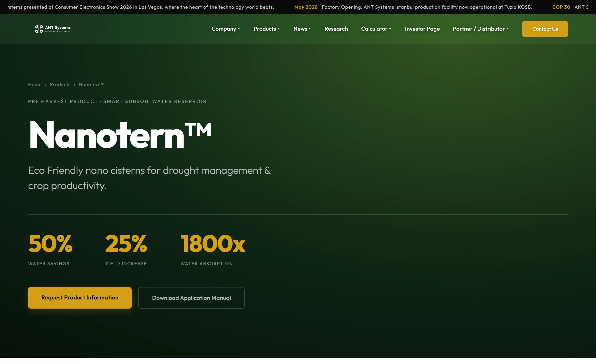Screen dimensions: 596x364
Task: Click the Nanotern™ breadcrumb item
Action: tap(91, 84)
